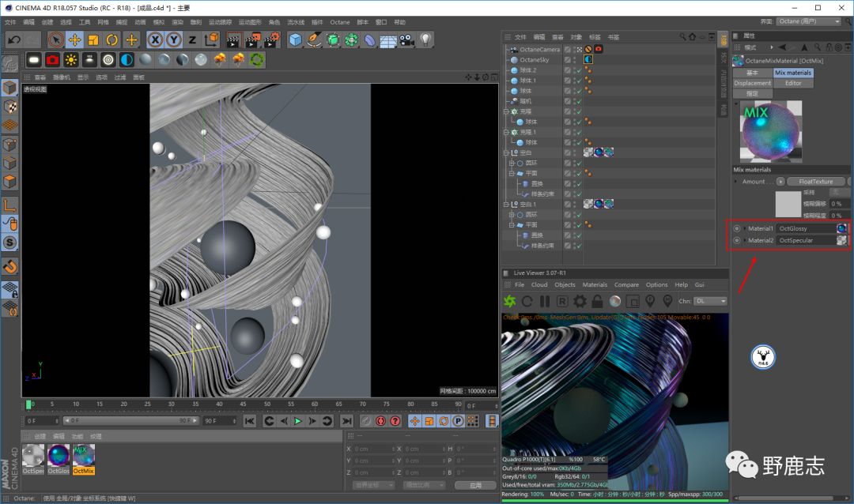Screen dimensions: 854x504
Task: Click the Octane render start logo icon
Action: [510, 301]
